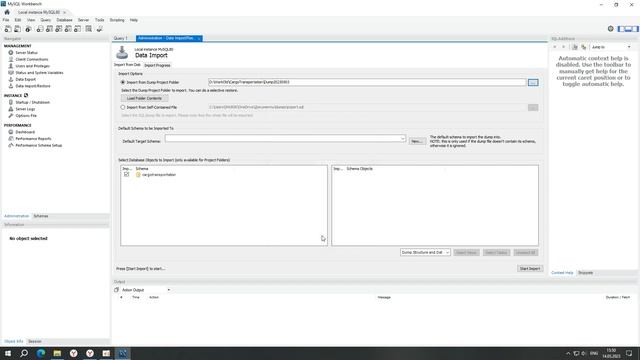Click the create new view toolbar icon
The height and width of the screenshot is (360, 640).
[x=59, y=29]
